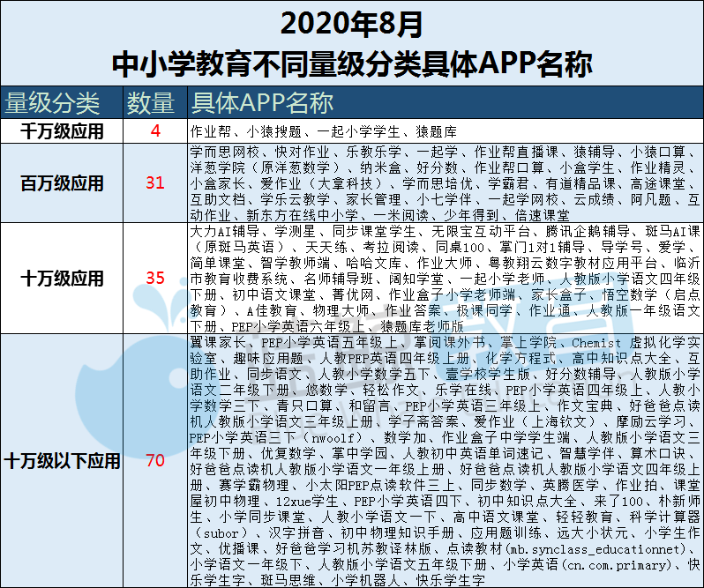The width and height of the screenshot is (704, 588).
Task: Select the '百万级应用' row label
Action: point(62,183)
